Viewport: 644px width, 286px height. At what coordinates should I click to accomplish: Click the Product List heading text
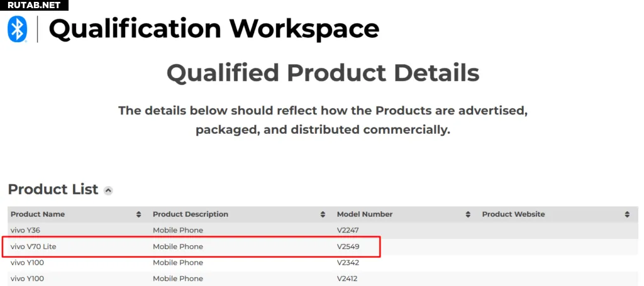[x=53, y=189]
